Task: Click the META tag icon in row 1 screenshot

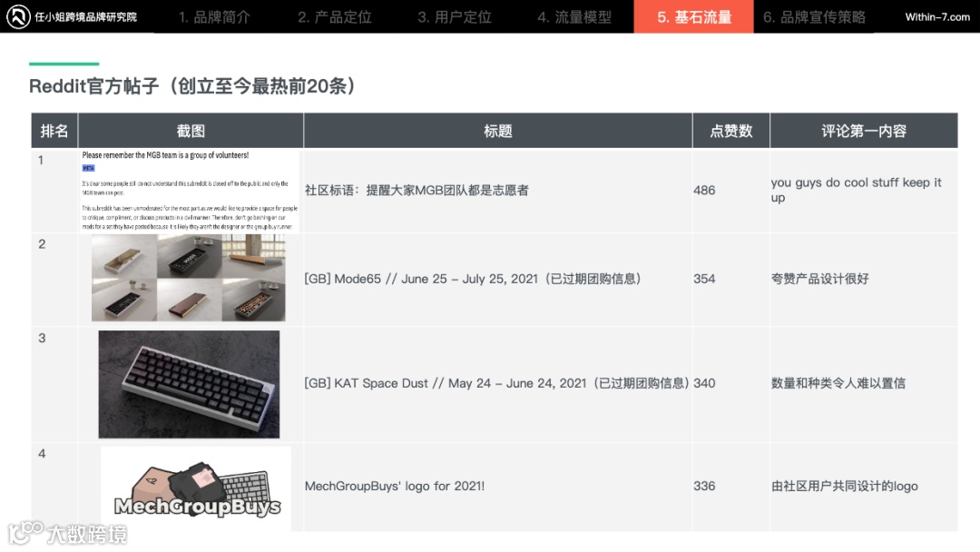Action: (x=88, y=168)
